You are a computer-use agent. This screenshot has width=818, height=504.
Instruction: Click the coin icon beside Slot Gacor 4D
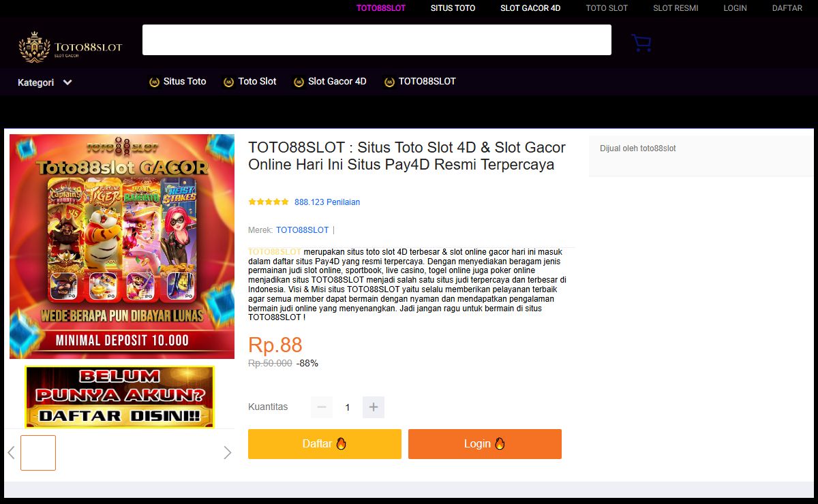point(299,82)
